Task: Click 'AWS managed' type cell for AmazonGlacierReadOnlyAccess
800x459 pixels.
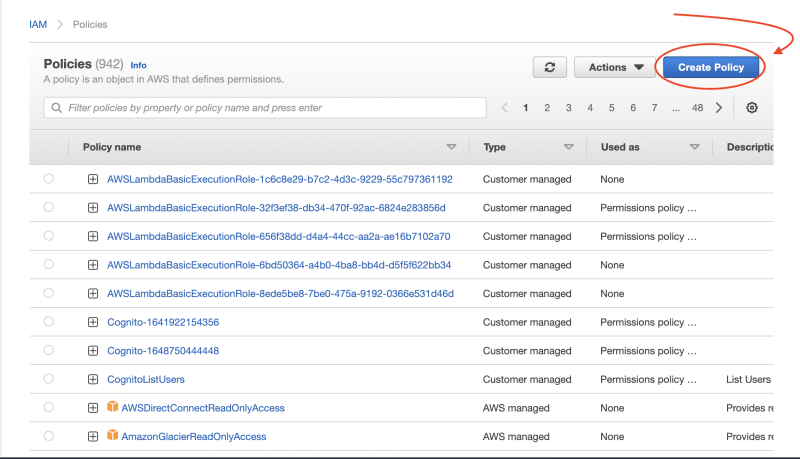Action: pyautogui.click(x=516, y=436)
